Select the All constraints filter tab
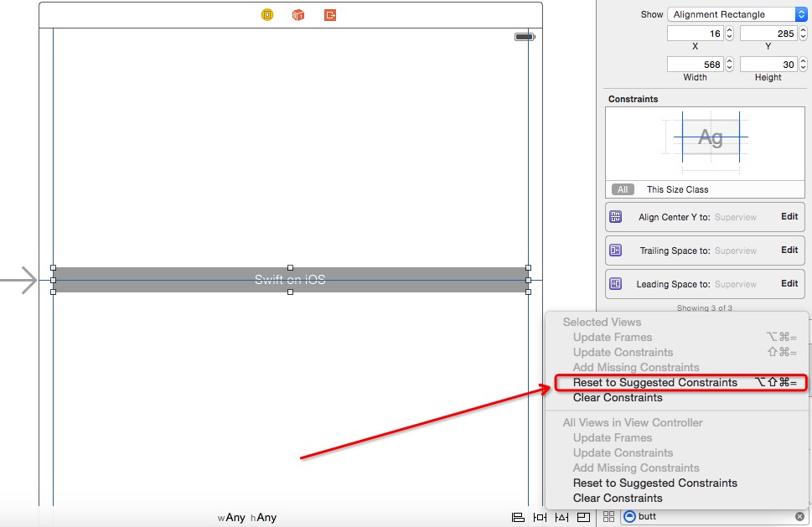 (x=623, y=189)
